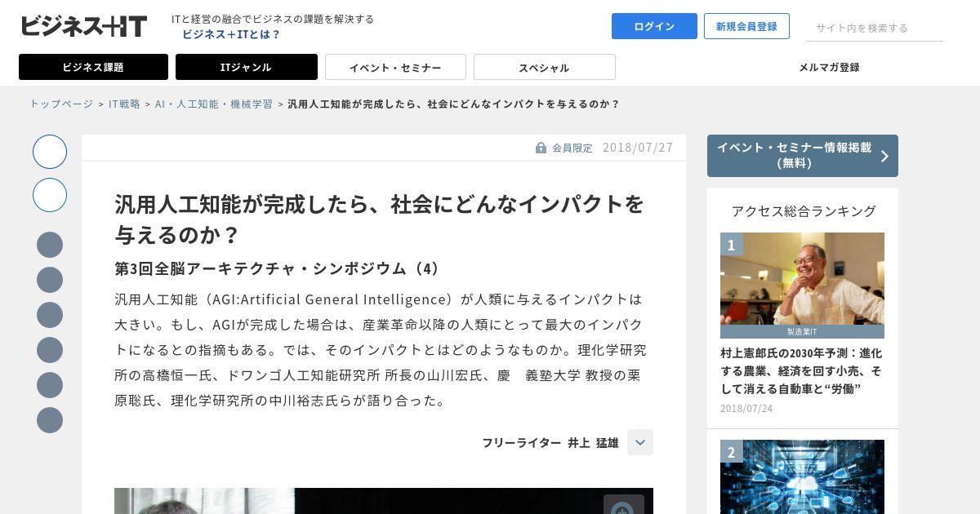Open the 村上憲郎氏の2030年予測 article link
The image size is (980, 514).
(x=801, y=371)
